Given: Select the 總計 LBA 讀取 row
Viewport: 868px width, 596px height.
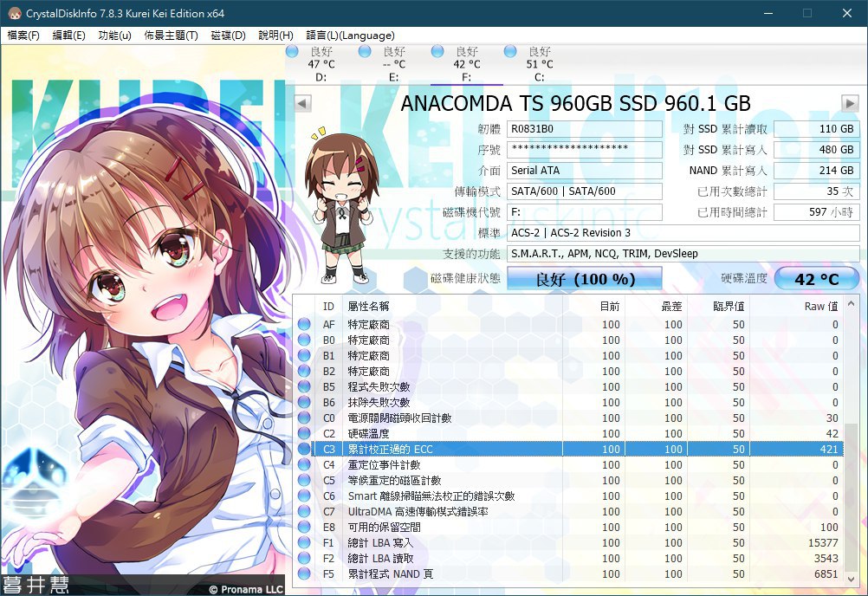Looking at the screenshot, I should [x=568, y=559].
